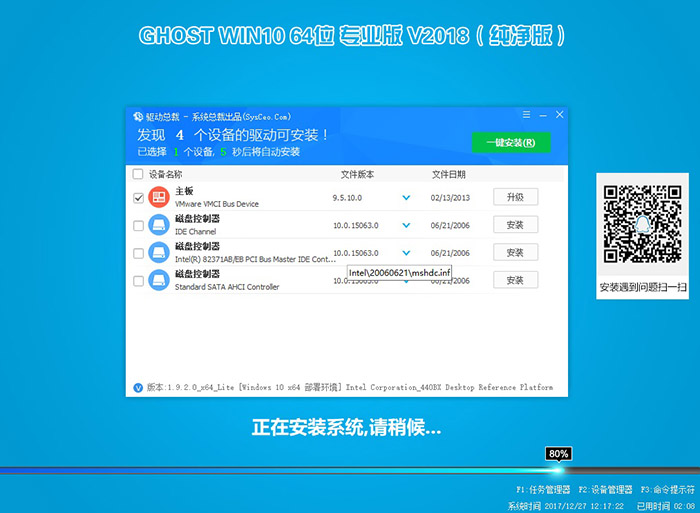Image resolution: width=700 pixels, height=513 pixels.
Task: Click the green 一键安装(R) button
Action: point(511,142)
